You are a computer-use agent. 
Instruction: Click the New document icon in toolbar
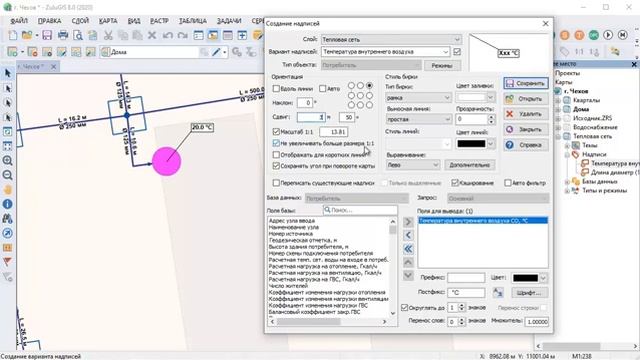pos(13,36)
